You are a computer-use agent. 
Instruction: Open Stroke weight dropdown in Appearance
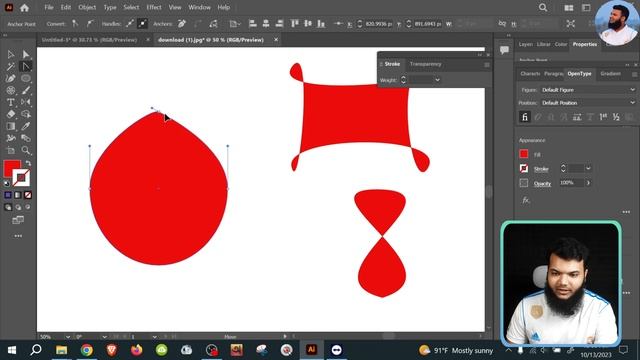(x=588, y=168)
